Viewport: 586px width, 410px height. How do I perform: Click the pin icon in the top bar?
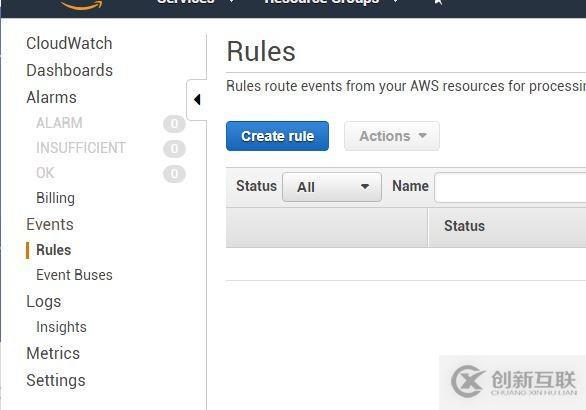point(438,3)
